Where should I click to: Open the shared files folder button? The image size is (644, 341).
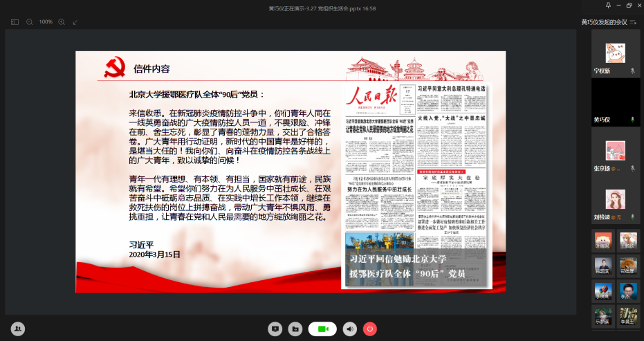click(x=295, y=329)
